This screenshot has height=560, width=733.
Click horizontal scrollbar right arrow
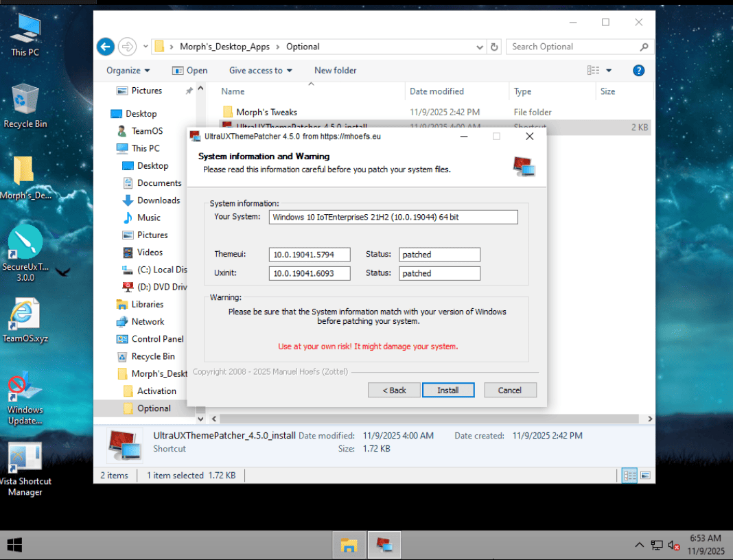(x=650, y=419)
